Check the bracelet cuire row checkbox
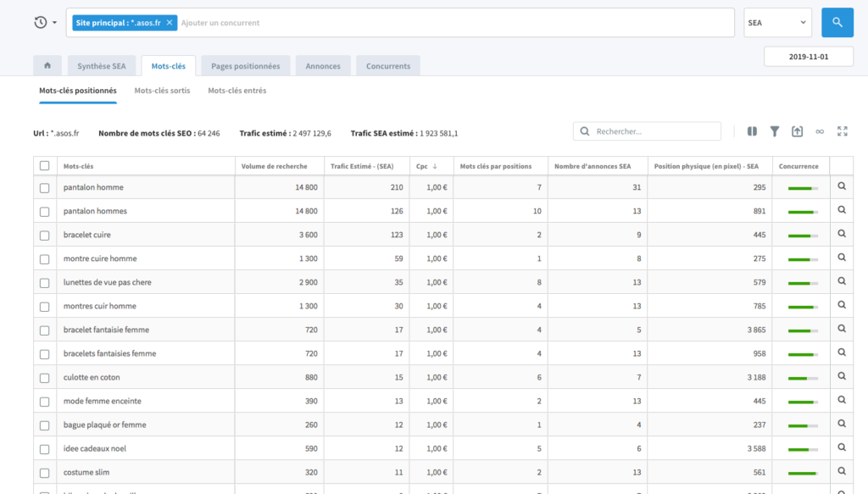The image size is (868, 494). pos(45,236)
